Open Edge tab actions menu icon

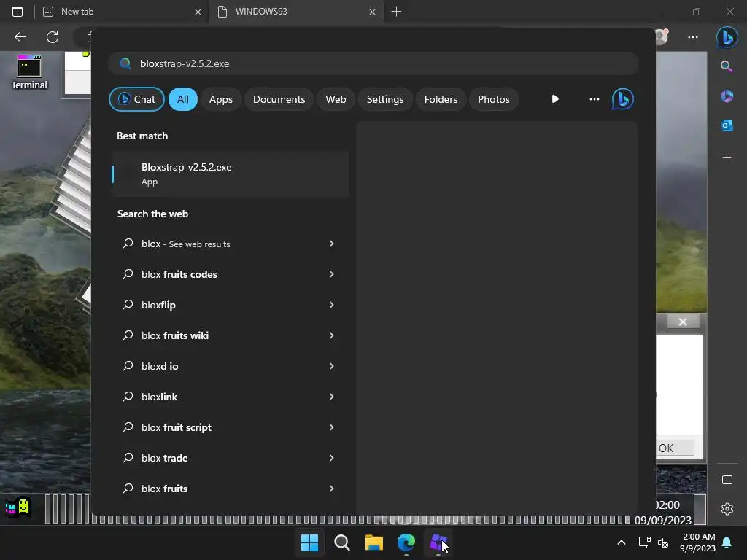18,12
